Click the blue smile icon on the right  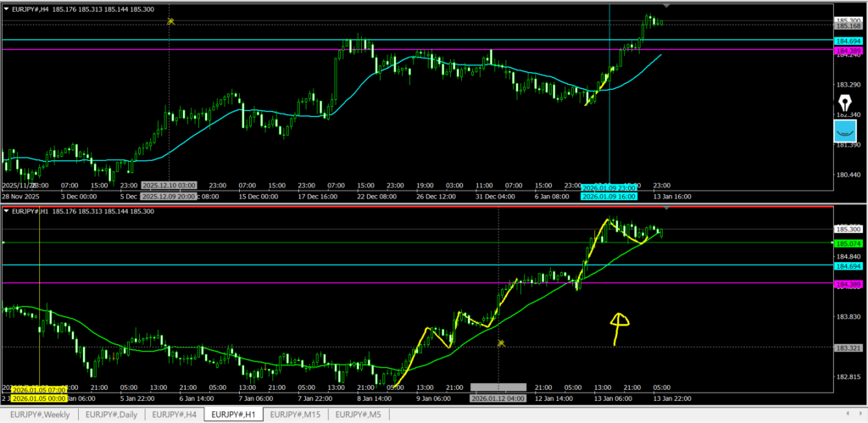tap(845, 131)
